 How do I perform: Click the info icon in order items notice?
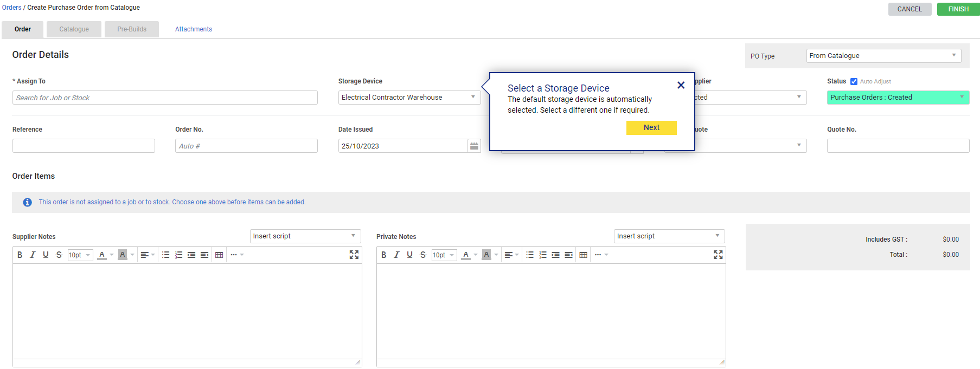27,202
